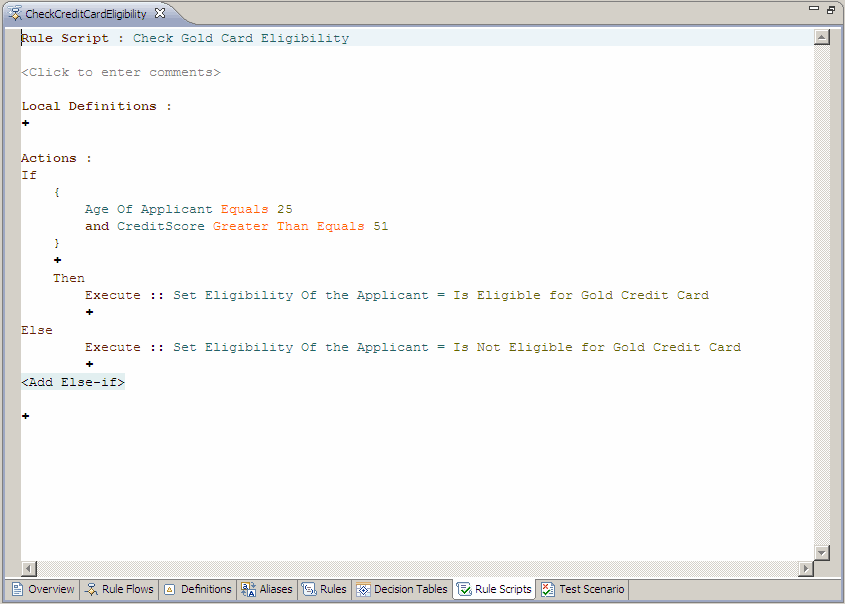Click the plus icon below the If condition block
845x604 pixels.
point(58,260)
